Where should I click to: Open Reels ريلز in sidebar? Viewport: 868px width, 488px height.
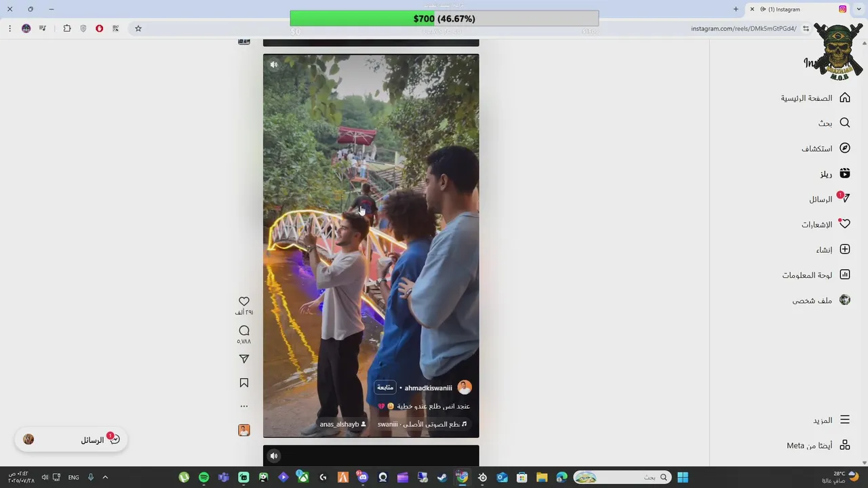tap(835, 174)
